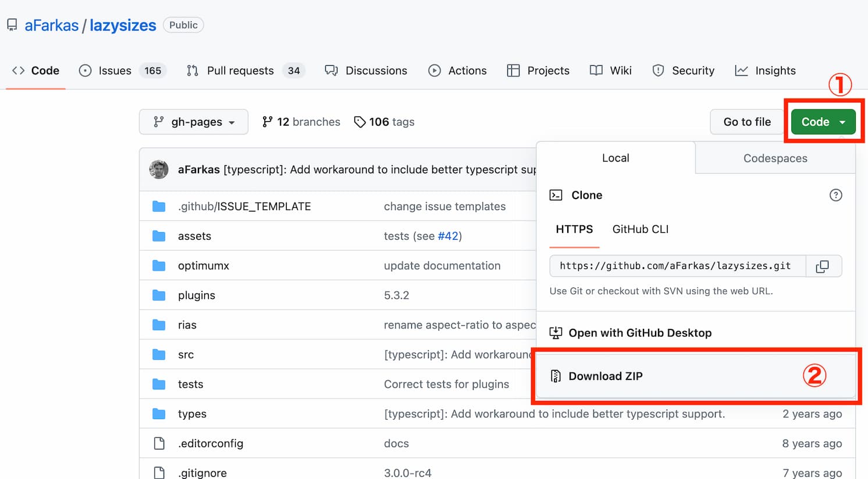Open the Pull requests tab
The height and width of the screenshot is (479, 868).
pos(245,70)
